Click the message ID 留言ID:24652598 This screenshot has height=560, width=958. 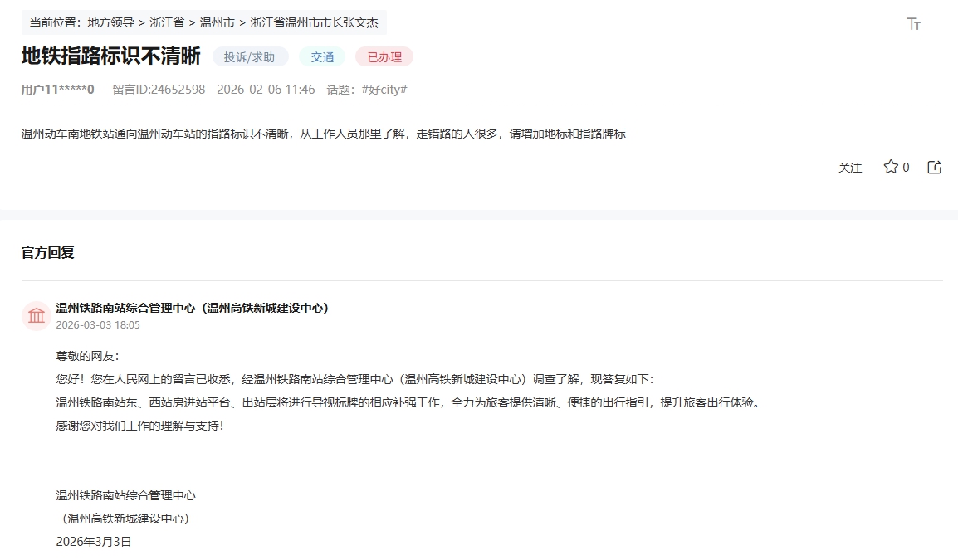pos(159,90)
